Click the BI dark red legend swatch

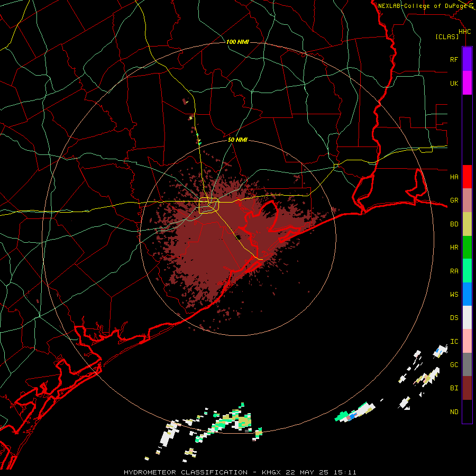pos(467,388)
